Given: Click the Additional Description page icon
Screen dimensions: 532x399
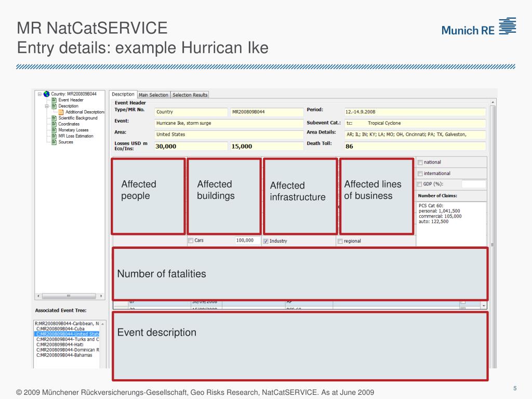Looking at the screenshot, I should [61, 112].
